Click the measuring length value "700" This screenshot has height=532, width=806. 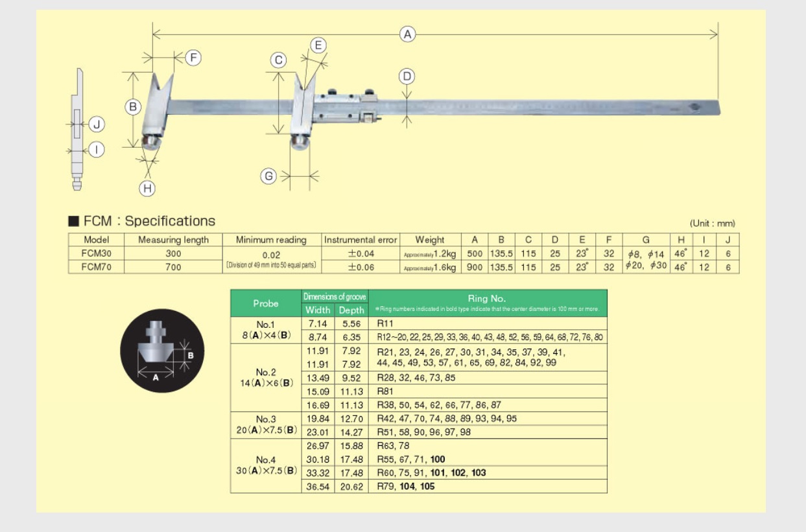tap(173, 266)
